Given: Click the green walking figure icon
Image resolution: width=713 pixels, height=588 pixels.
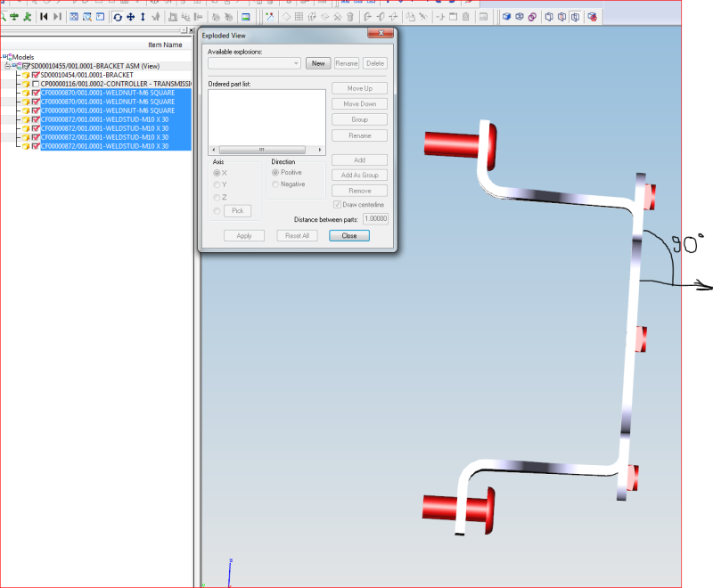Looking at the screenshot, I should (28, 17).
